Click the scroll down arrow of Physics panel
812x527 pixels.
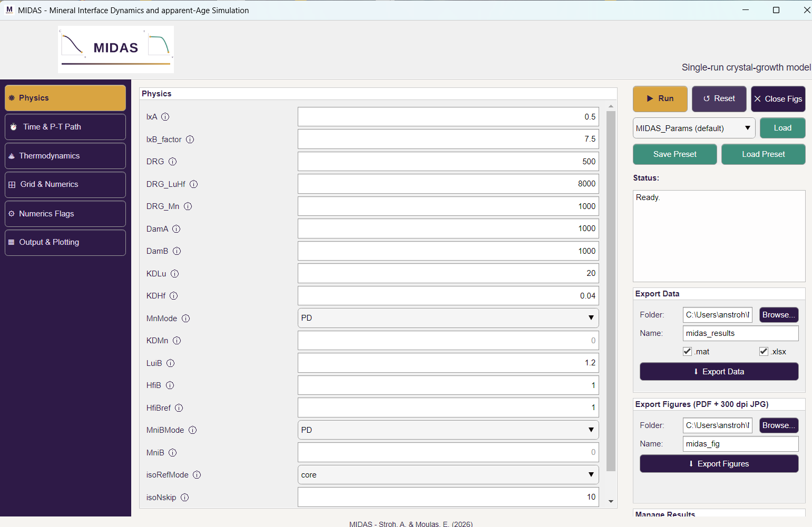click(x=611, y=501)
